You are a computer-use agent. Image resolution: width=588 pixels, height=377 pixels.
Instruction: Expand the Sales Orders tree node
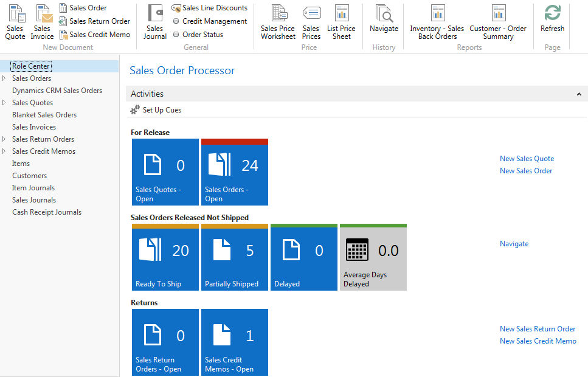coord(4,78)
